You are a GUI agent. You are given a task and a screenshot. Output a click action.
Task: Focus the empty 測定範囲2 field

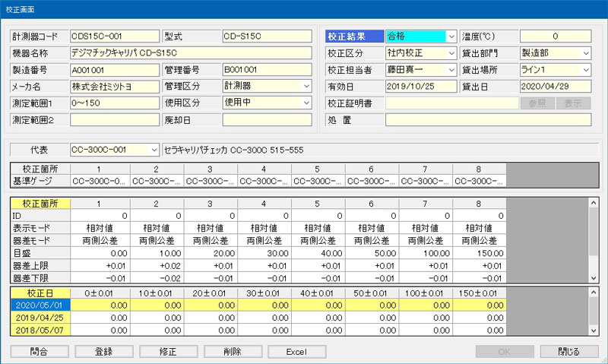coord(115,120)
